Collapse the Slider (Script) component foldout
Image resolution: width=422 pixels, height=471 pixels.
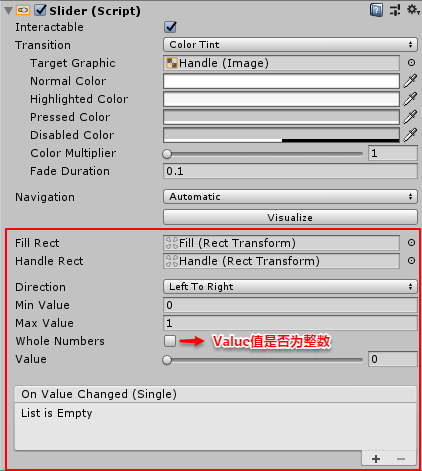pyautogui.click(x=9, y=11)
